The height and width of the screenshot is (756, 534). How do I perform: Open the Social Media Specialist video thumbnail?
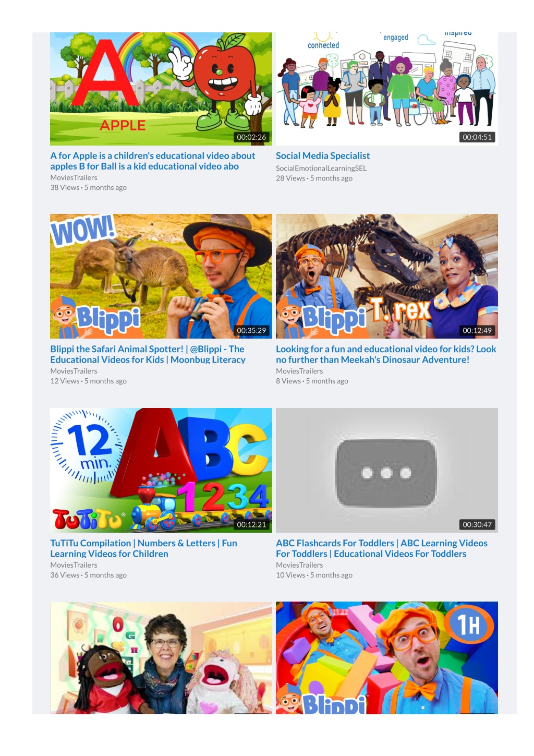(x=387, y=89)
